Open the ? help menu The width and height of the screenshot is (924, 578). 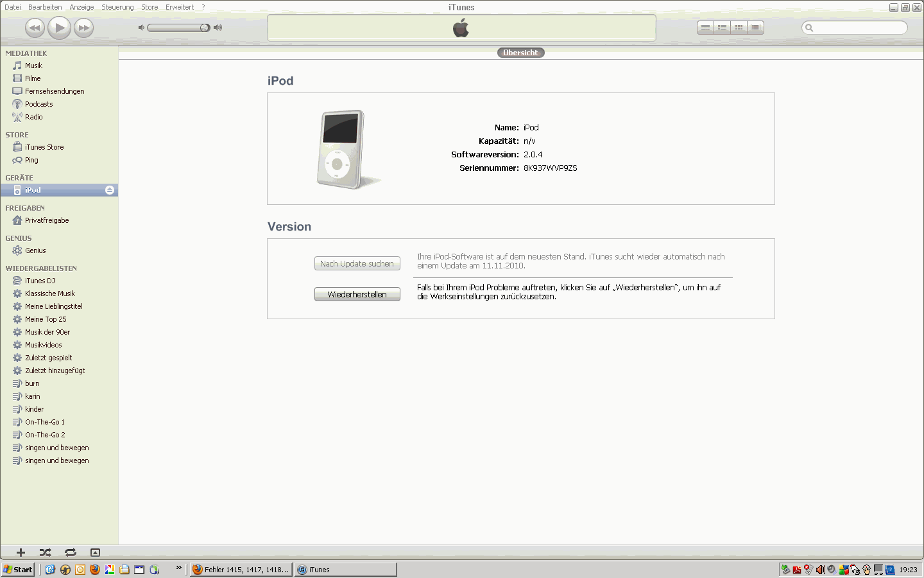point(203,7)
